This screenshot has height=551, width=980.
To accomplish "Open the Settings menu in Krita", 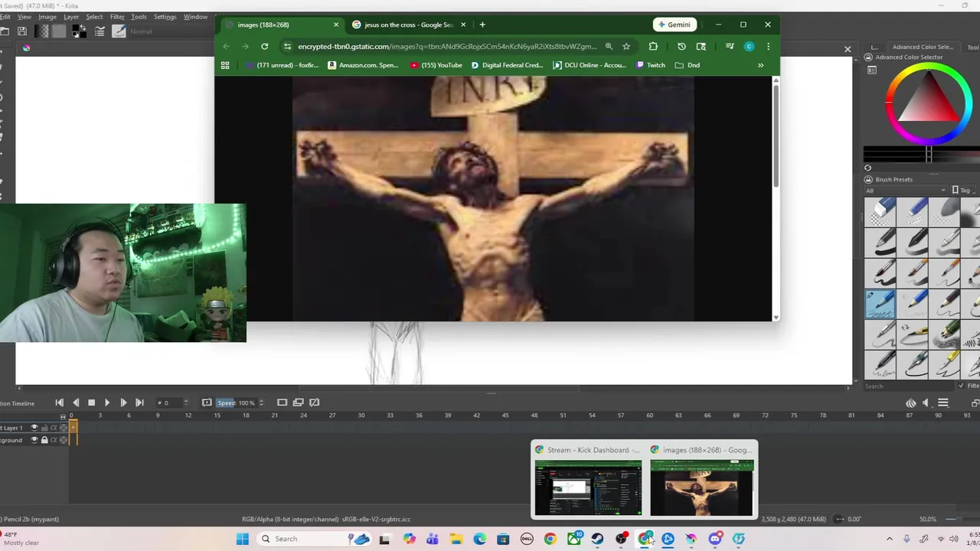I will [x=165, y=17].
